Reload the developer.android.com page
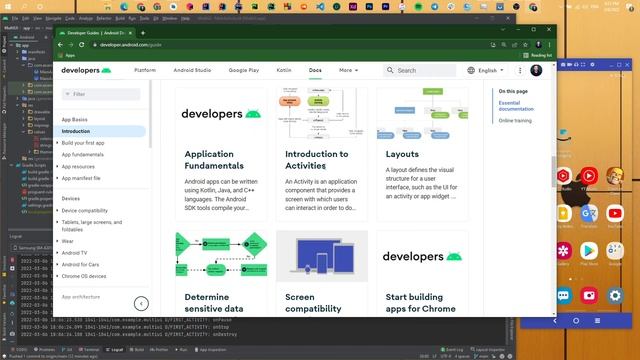640x360 pixels. point(82,45)
